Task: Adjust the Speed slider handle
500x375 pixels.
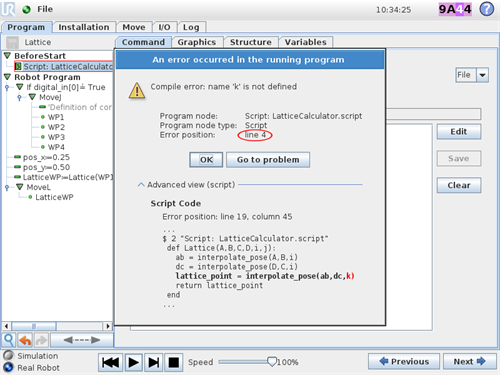Action: pyautogui.click(x=272, y=362)
